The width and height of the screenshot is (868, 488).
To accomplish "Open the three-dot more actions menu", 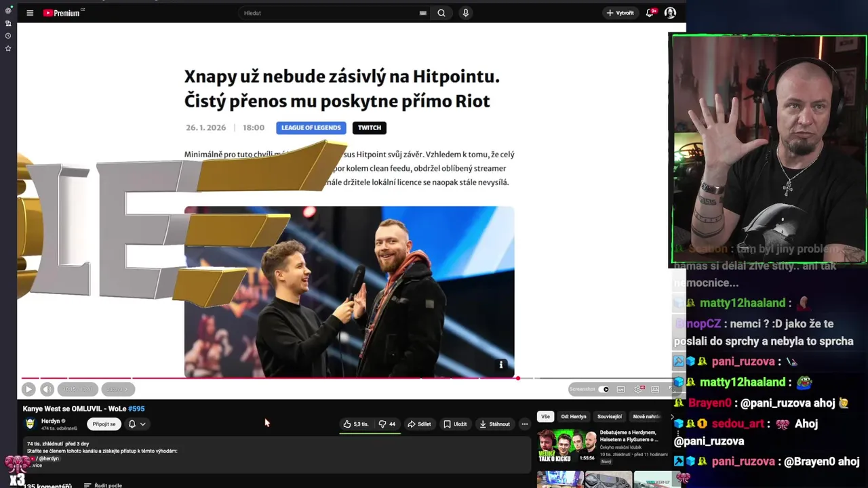I will pyautogui.click(x=524, y=424).
